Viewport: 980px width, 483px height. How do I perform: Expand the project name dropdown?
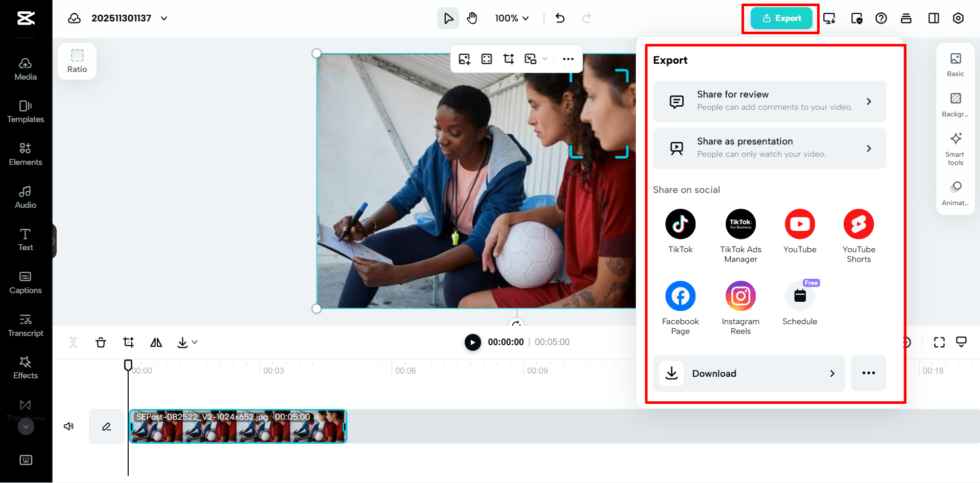pyautogui.click(x=164, y=18)
